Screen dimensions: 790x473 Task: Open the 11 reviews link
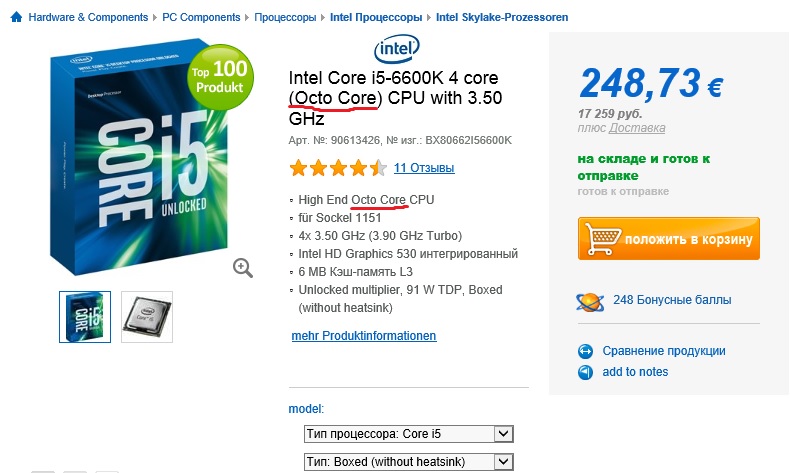point(424,167)
